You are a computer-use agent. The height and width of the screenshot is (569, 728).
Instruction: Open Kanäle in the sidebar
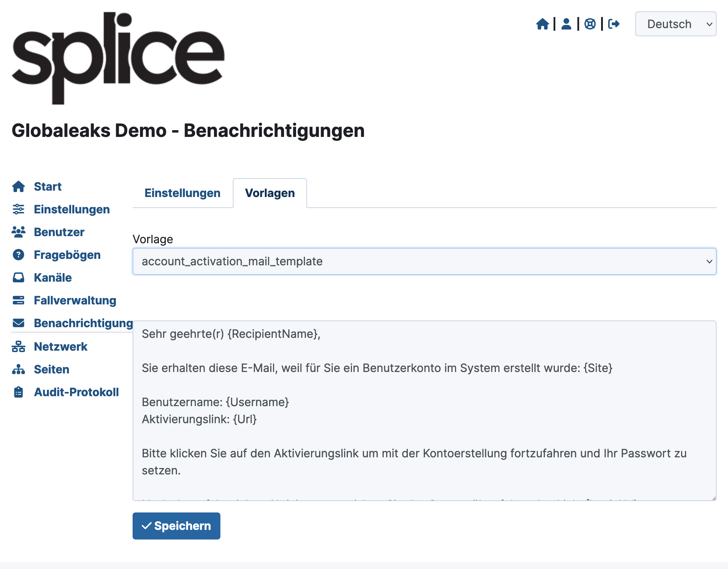click(53, 277)
